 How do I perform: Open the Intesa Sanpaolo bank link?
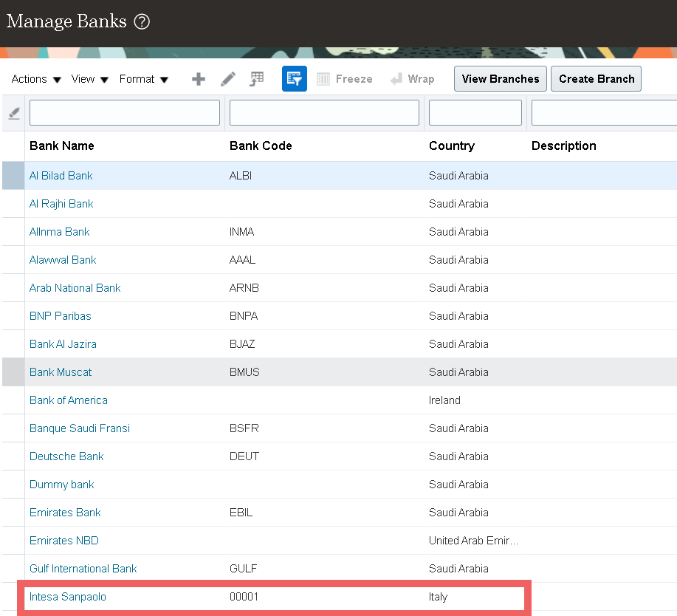67,597
